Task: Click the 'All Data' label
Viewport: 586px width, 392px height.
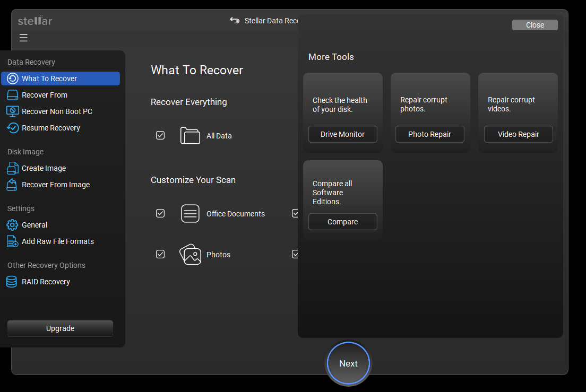Action: (219, 136)
